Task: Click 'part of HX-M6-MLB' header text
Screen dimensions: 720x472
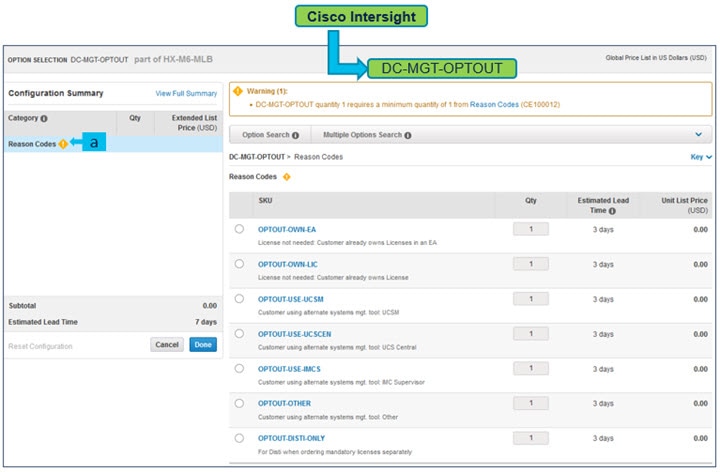Action: [x=173, y=59]
